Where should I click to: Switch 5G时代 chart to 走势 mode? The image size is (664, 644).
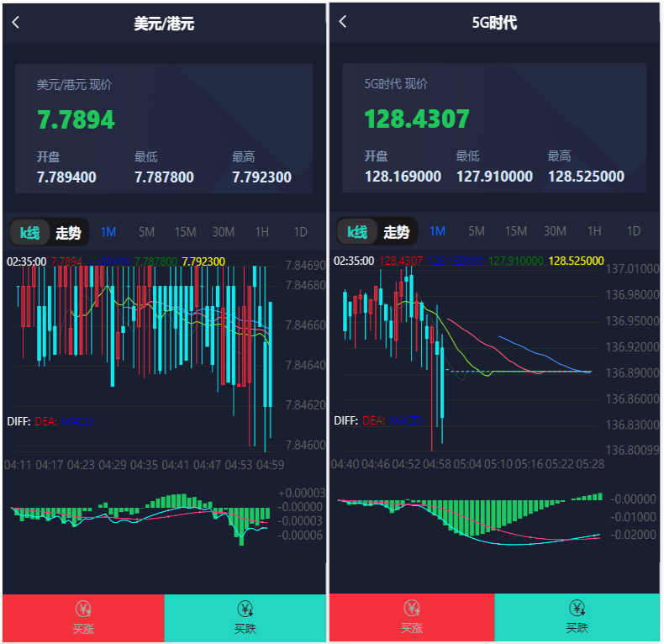click(x=397, y=232)
